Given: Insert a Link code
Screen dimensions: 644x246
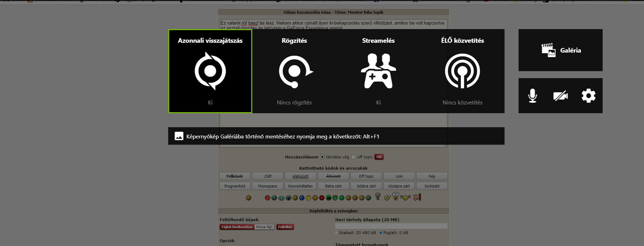Looking at the screenshot, I should pos(399,176).
